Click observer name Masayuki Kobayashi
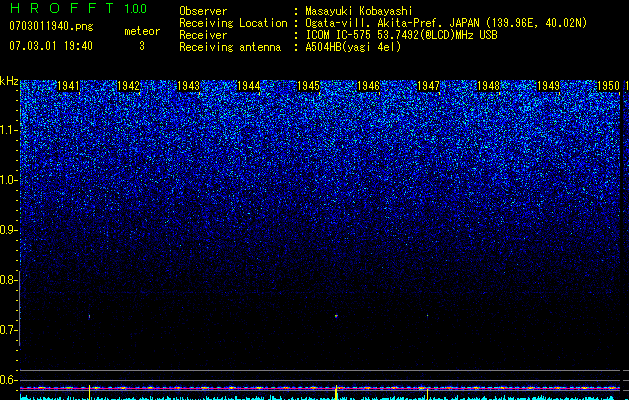Image resolution: width=629 pixels, height=400 pixels. pyautogui.click(x=359, y=11)
